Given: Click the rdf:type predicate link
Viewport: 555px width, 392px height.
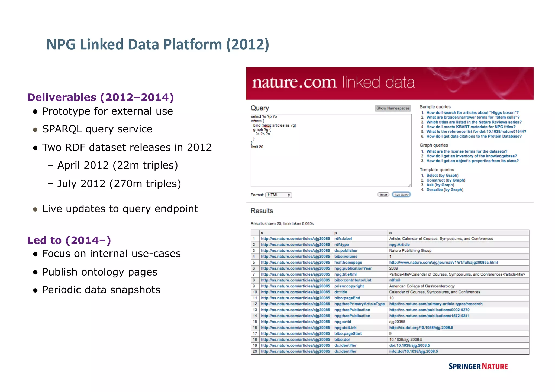Looking at the screenshot, I should tap(341, 245).
